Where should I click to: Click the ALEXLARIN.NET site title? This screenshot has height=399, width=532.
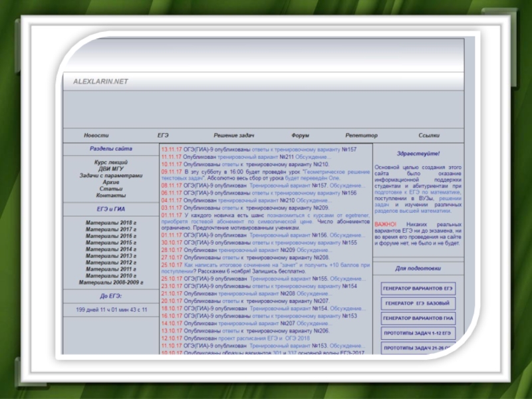coord(100,81)
